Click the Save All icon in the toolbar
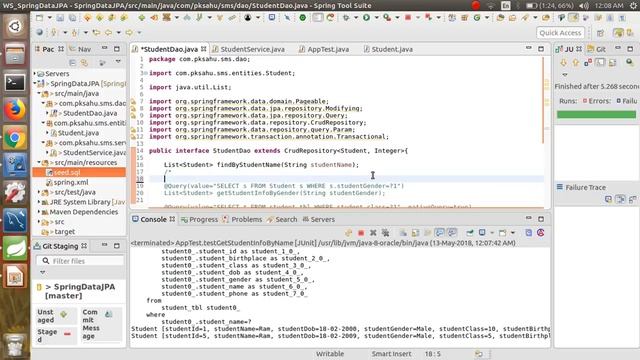640x360 pixels. point(72,18)
